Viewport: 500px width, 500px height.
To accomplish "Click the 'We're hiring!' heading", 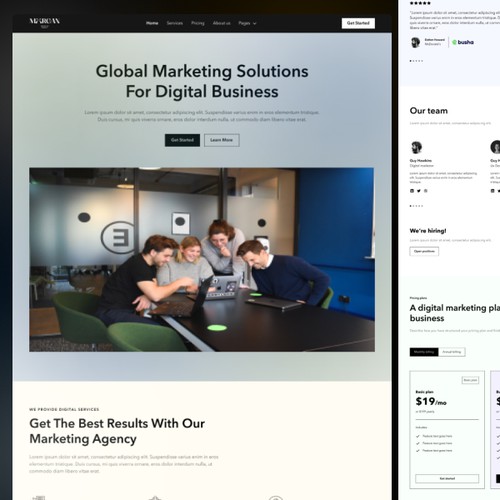I will pyautogui.click(x=428, y=231).
